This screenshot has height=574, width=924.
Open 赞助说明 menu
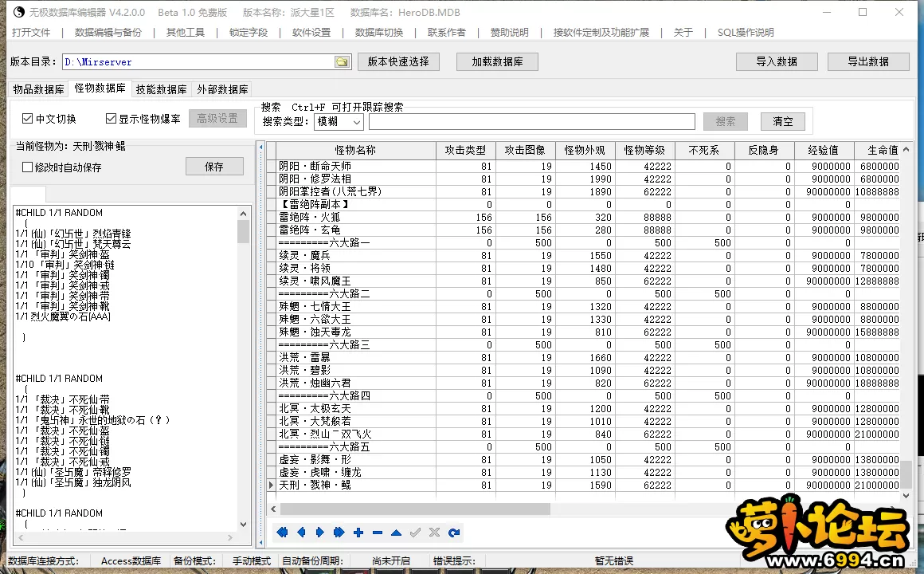510,33
